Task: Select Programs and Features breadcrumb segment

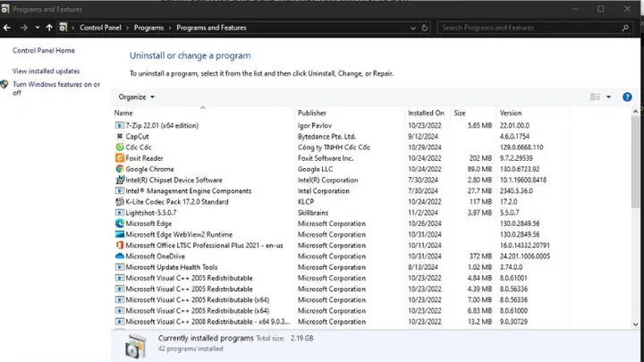Action: (x=211, y=28)
